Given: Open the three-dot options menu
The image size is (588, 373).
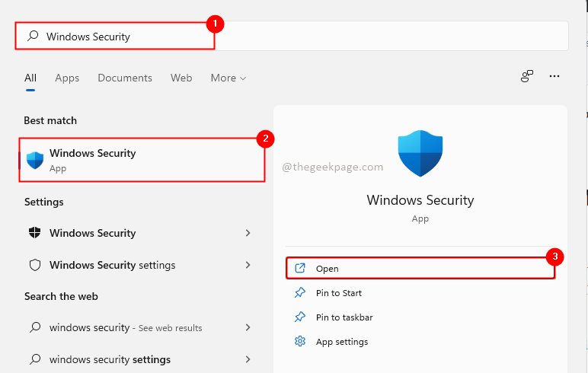Looking at the screenshot, I should click(x=554, y=76).
